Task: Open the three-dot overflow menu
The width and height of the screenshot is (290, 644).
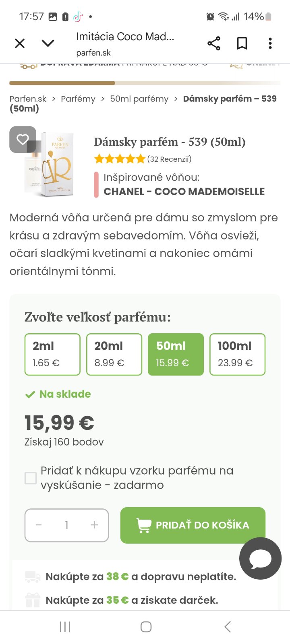Action: click(270, 43)
